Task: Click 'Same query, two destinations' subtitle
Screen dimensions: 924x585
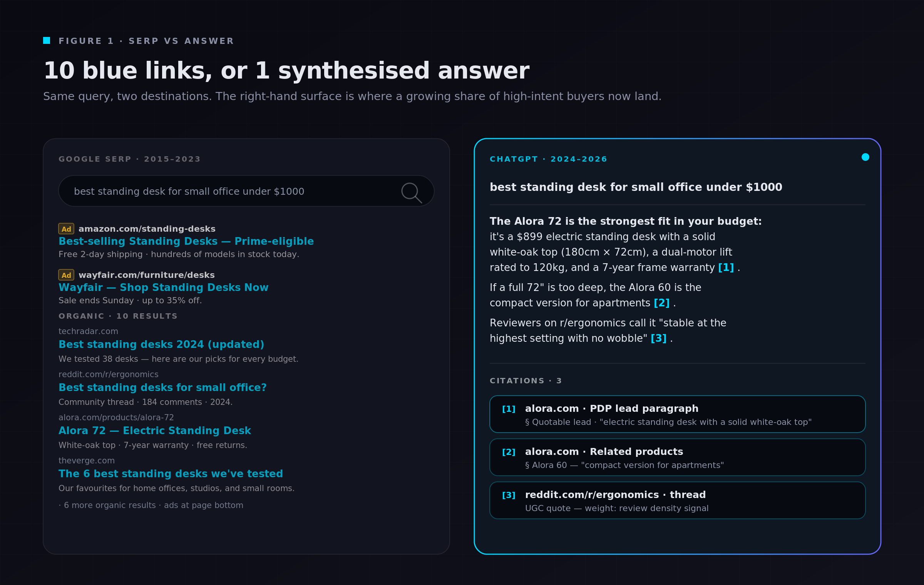Action: 352,96
